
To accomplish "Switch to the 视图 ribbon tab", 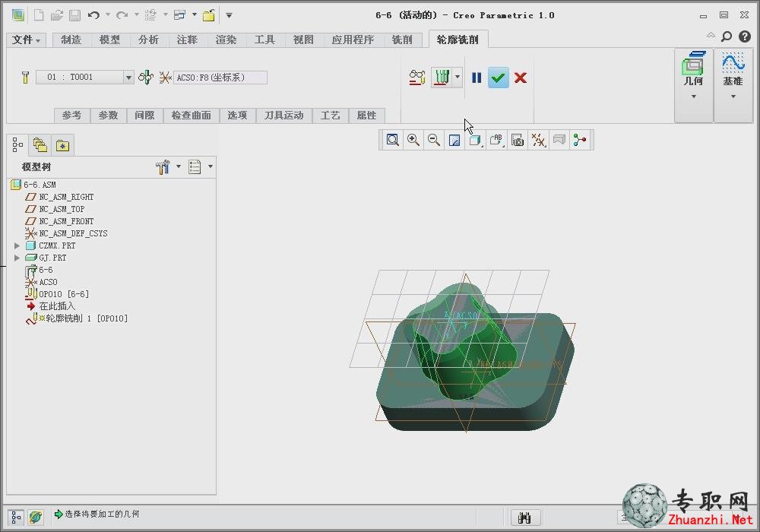I will pos(303,40).
